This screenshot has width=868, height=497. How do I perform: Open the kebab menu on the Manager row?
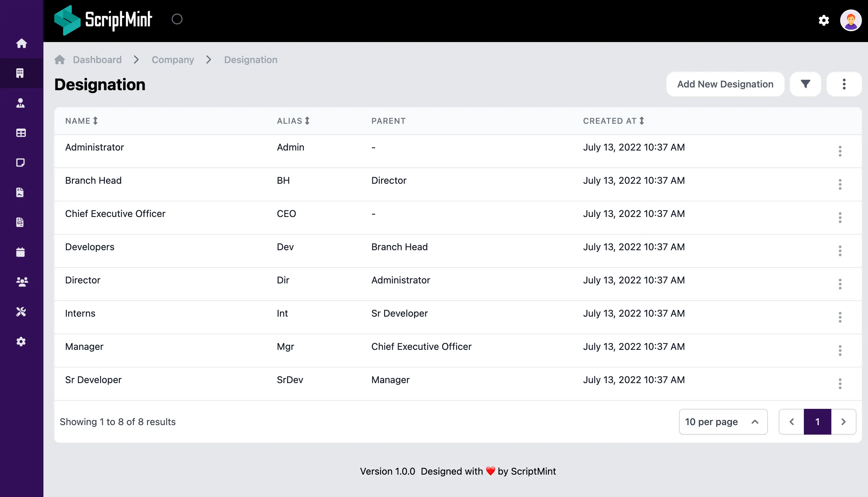(840, 350)
